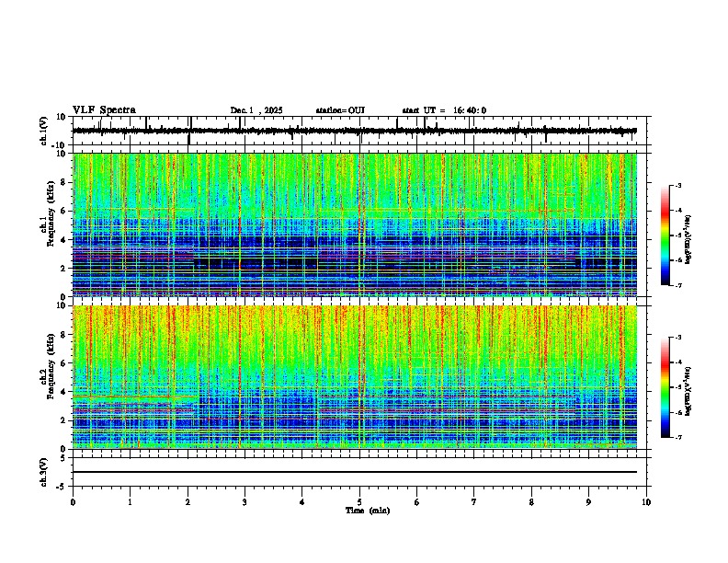Click the "-3" label on ch.1 color scale
The width and height of the screenshot is (728, 563).
click(x=678, y=185)
